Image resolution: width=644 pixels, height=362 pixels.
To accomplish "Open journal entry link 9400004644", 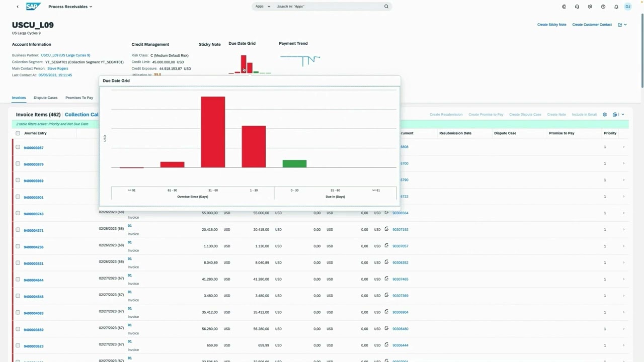I will click(x=34, y=280).
